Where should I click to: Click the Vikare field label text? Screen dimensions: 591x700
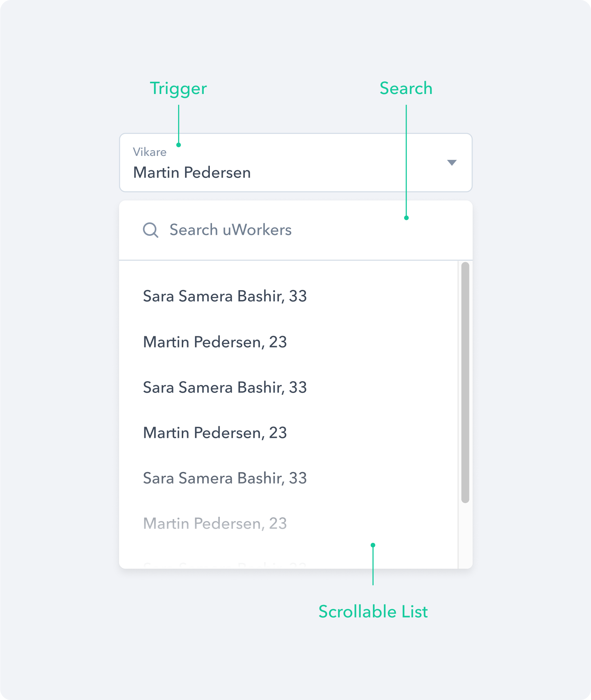(x=150, y=152)
